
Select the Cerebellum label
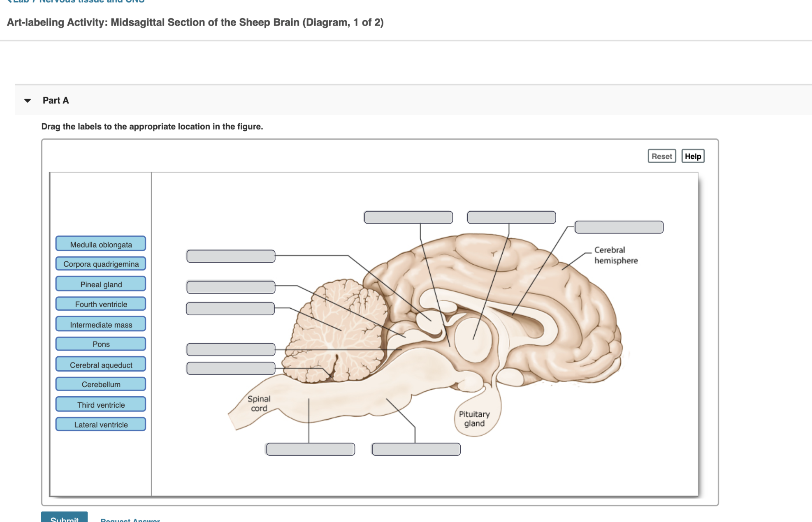(x=101, y=384)
